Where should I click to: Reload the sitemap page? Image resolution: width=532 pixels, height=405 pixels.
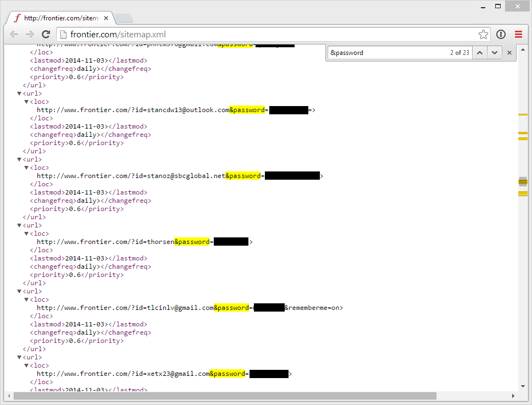(x=46, y=34)
